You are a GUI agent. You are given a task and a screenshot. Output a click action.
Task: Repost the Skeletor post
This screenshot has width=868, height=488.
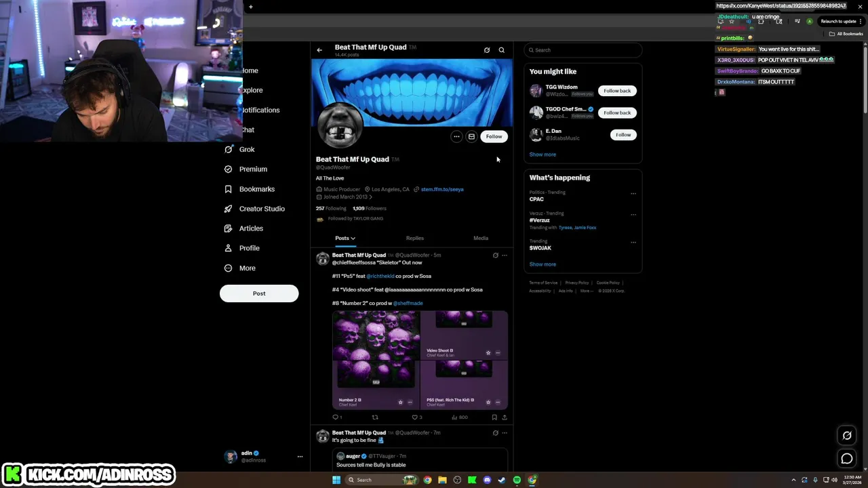click(375, 418)
